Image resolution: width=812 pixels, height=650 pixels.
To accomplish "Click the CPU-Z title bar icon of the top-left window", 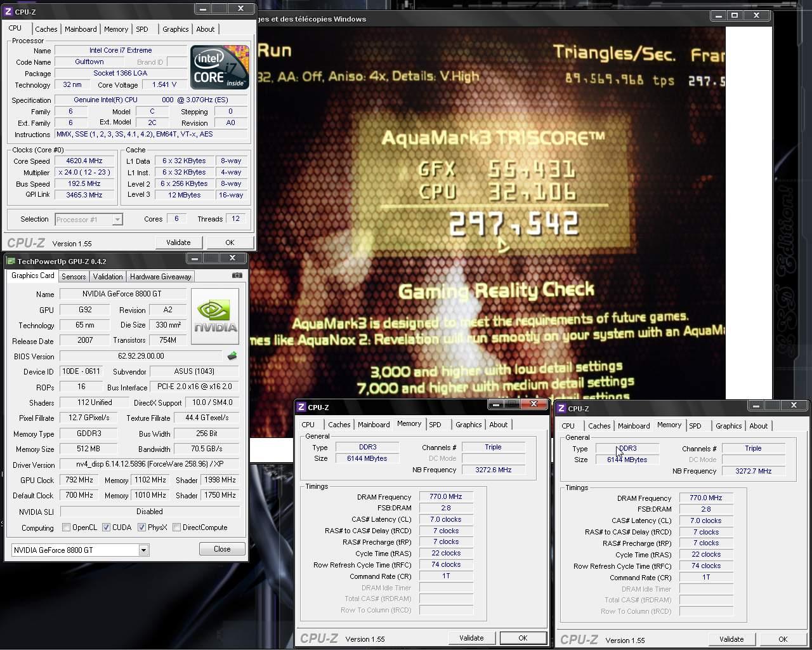I will coord(8,11).
